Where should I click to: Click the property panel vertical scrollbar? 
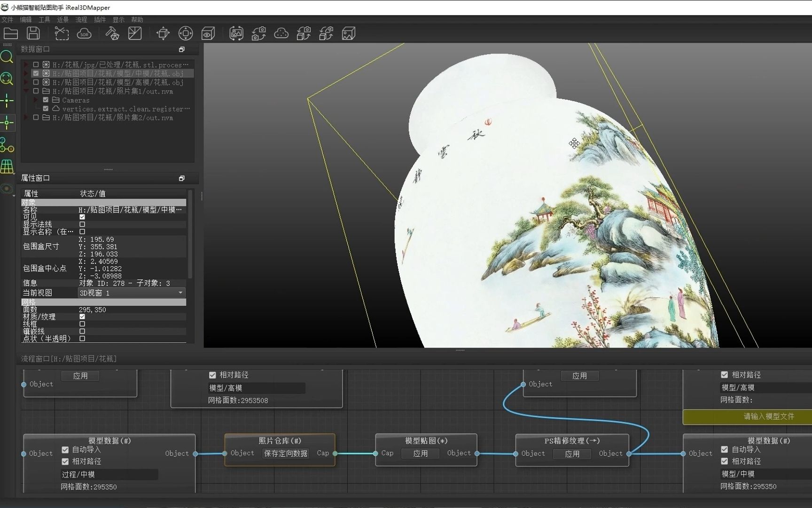tap(190, 234)
